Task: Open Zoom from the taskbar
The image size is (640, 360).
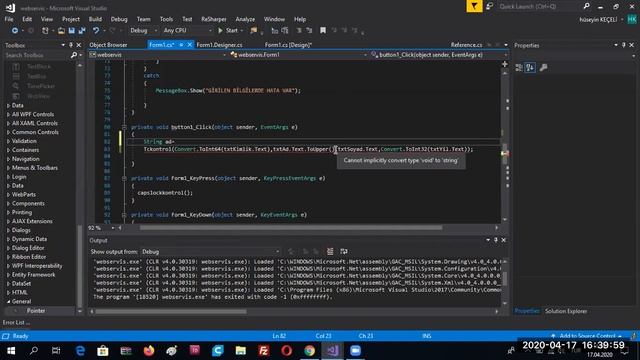Action: point(356,351)
